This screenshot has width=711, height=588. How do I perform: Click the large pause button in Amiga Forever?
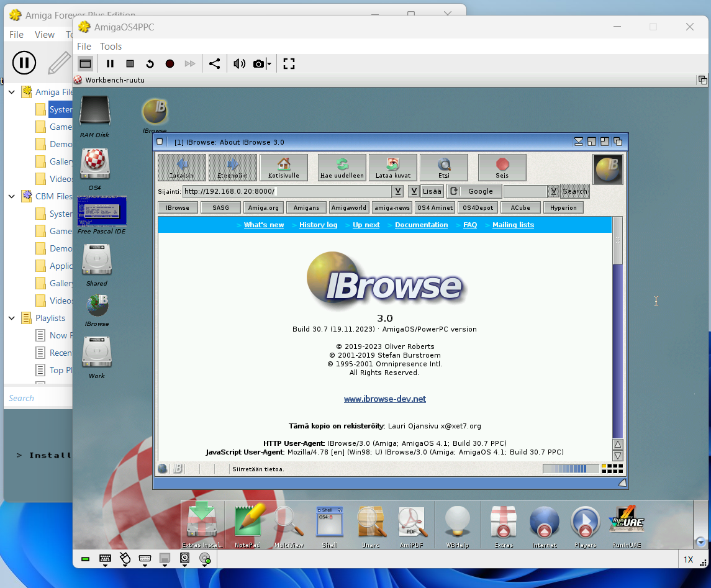[x=24, y=63]
